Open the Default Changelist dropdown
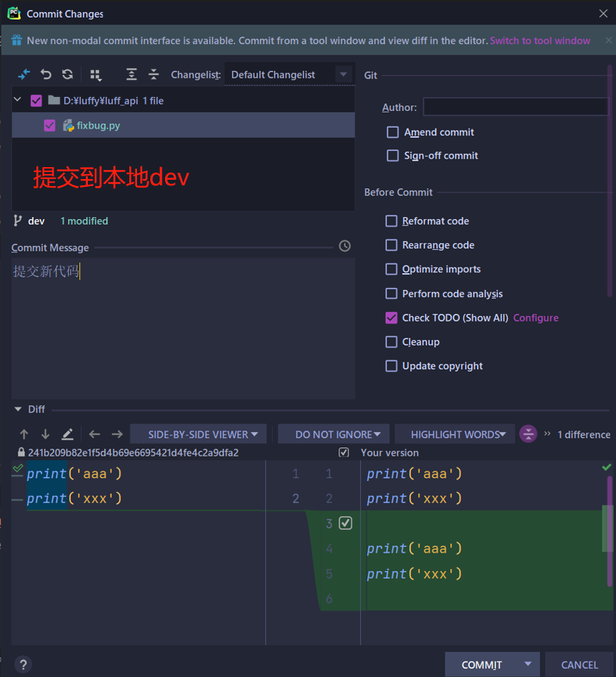This screenshot has width=616, height=677. [289, 74]
